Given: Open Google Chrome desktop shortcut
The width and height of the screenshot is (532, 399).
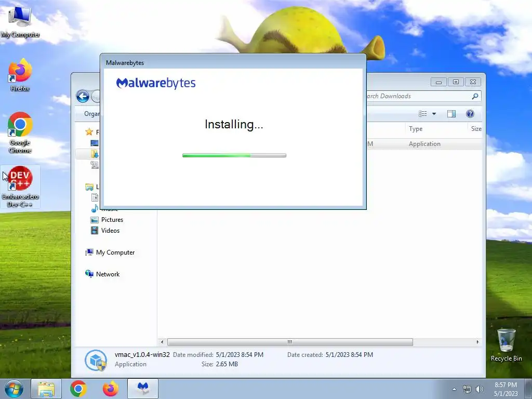Looking at the screenshot, I should coord(20,132).
